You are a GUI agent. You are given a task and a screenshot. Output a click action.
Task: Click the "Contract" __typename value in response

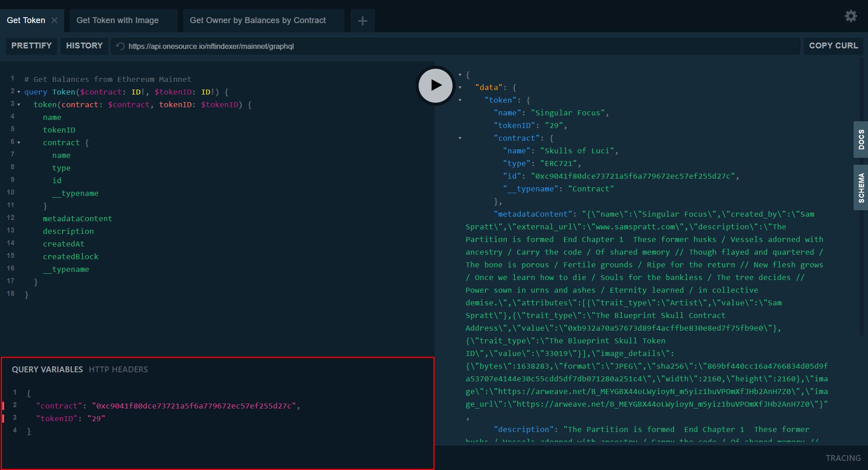[591, 189]
